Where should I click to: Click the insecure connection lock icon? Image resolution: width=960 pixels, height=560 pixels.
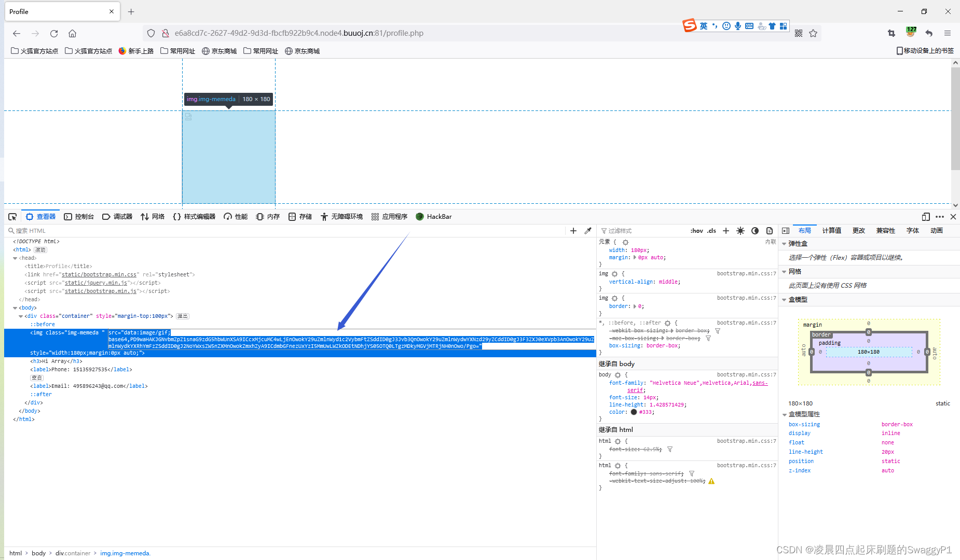(x=166, y=33)
